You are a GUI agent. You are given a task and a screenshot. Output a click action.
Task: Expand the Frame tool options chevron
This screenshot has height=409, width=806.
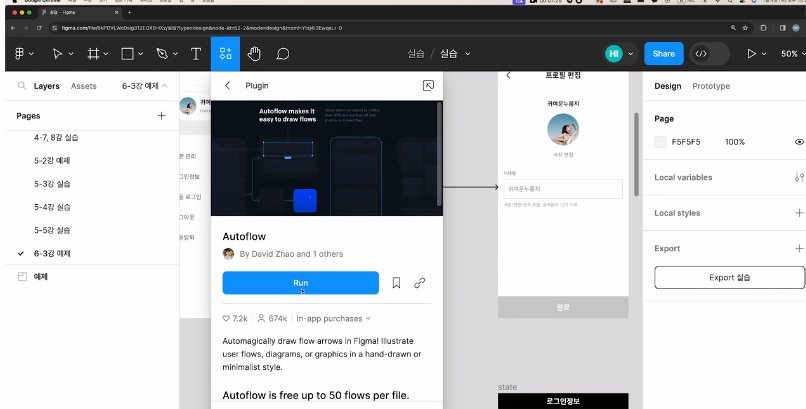click(106, 54)
